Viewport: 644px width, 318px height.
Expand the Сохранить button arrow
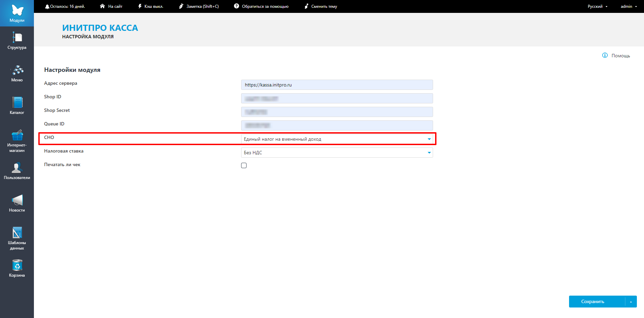point(631,301)
